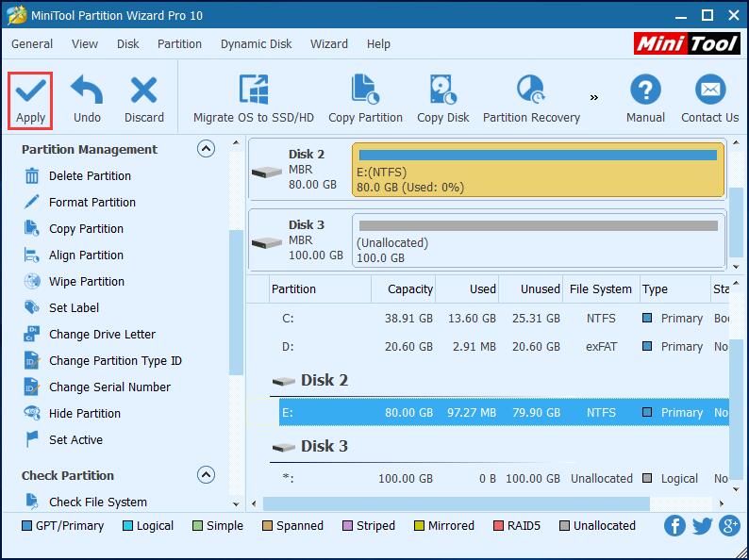
Task: Select the unallocated *: row
Action: (504, 478)
